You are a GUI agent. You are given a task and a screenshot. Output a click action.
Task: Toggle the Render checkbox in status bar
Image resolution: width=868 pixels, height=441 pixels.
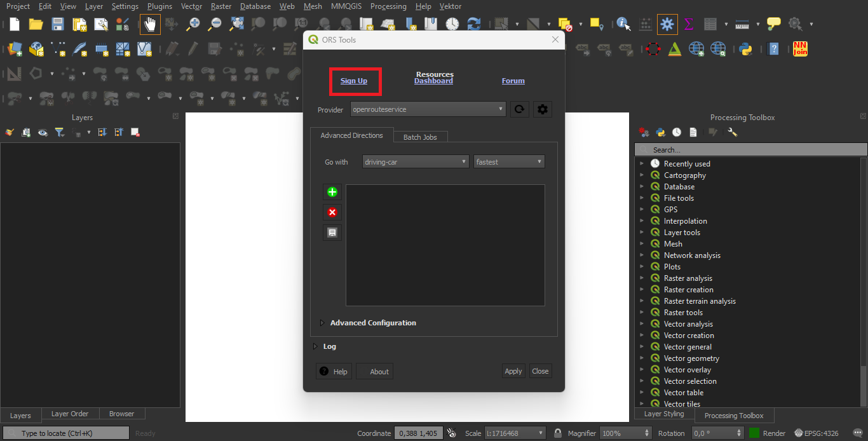(754, 433)
